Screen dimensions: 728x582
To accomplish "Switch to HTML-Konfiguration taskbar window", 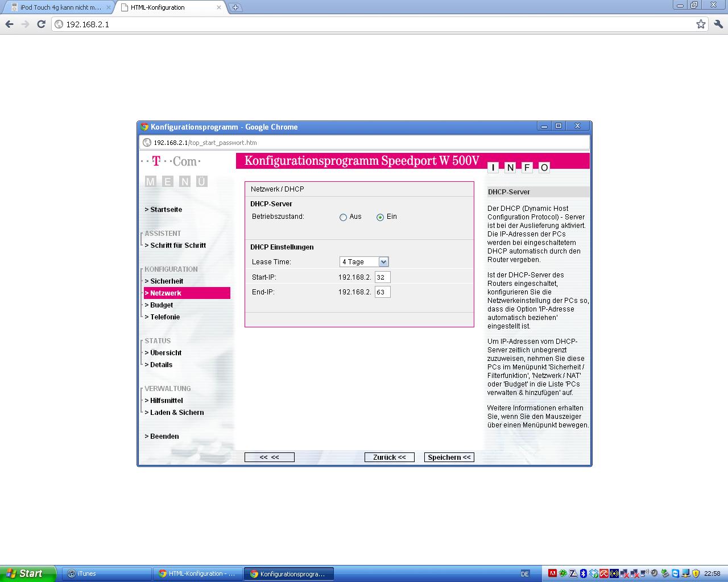I will coord(198,574).
